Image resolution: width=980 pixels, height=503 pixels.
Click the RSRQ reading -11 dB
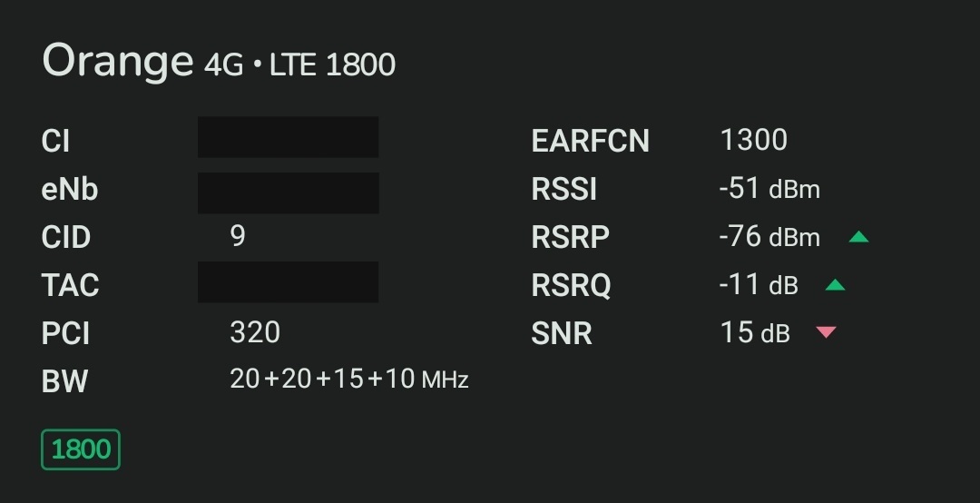click(758, 285)
